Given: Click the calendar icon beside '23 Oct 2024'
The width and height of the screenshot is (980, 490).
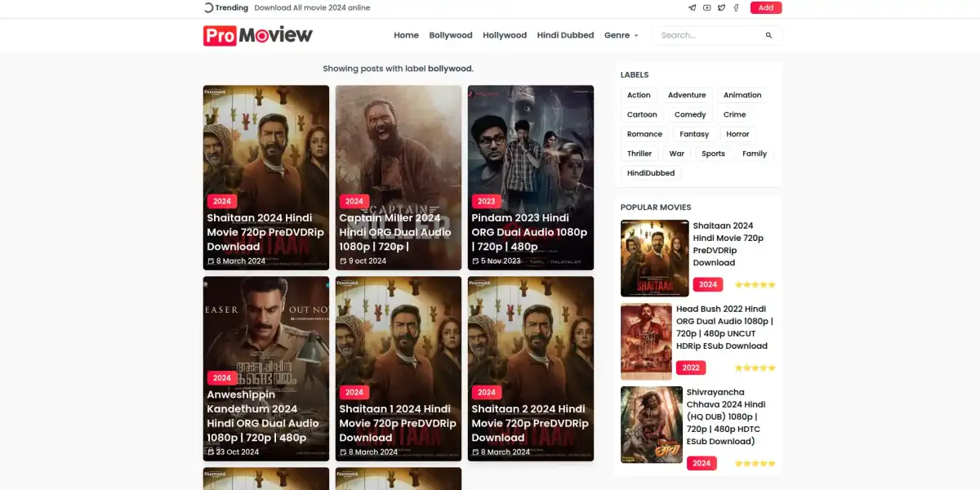Looking at the screenshot, I should pyautogui.click(x=211, y=452).
